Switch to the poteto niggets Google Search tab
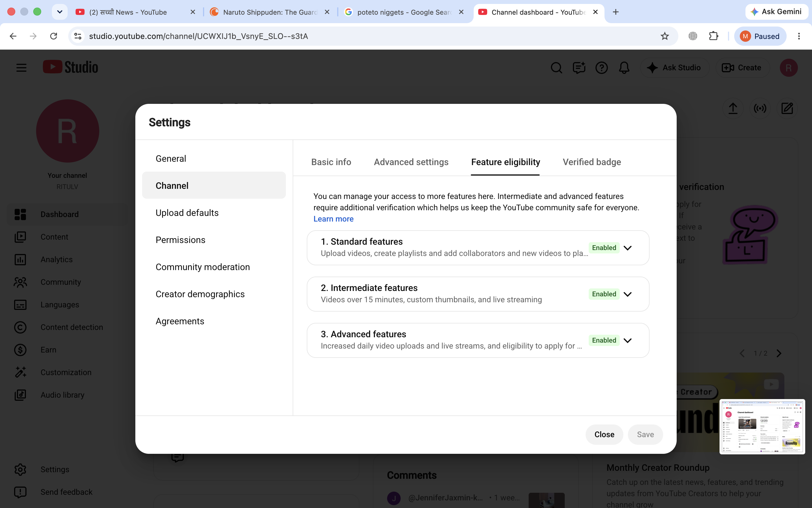This screenshot has width=812, height=508. (404, 12)
